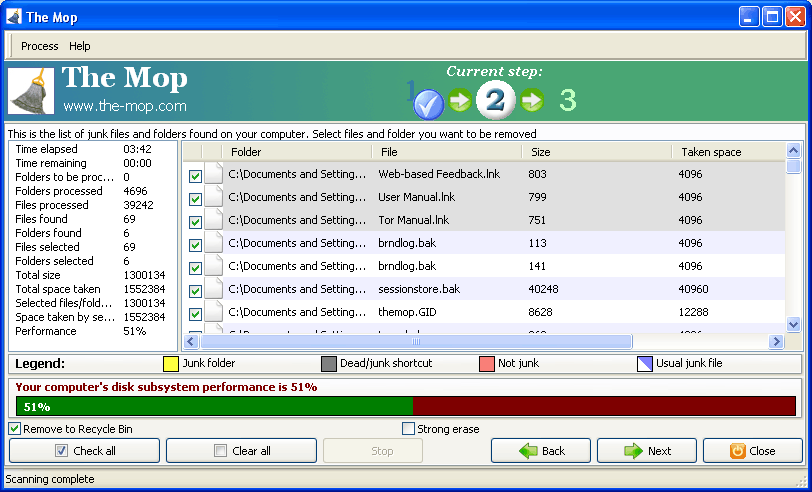Proceed with the Next button
Viewport: 812px width, 492px height.
pyautogui.click(x=647, y=451)
